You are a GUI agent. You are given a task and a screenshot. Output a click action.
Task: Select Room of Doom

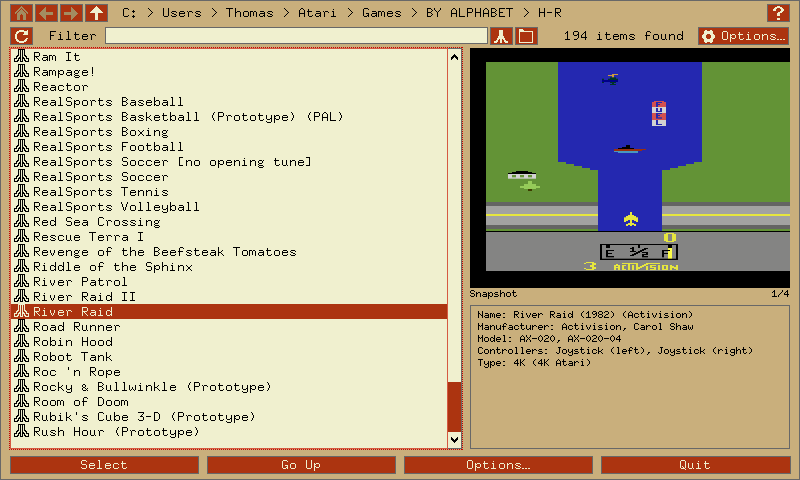tap(229, 402)
